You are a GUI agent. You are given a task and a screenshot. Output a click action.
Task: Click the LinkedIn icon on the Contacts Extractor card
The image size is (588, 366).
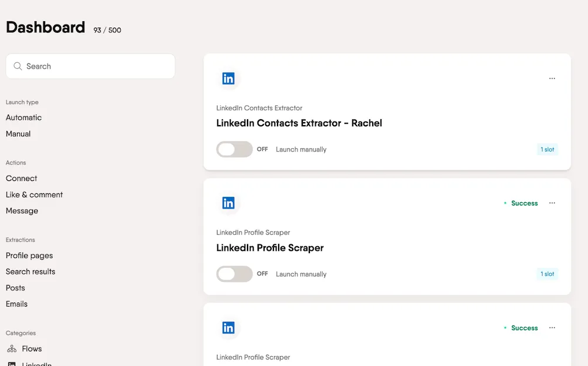pos(228,78)
